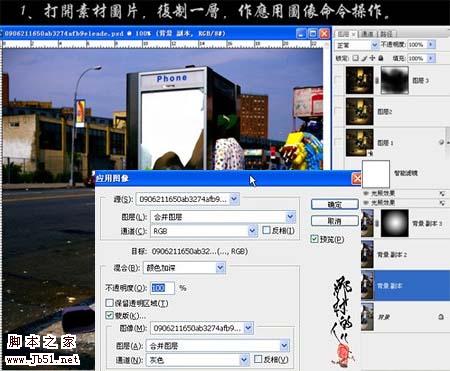Screen dimensions: 450x371
Task: Select the white 智能滤镜 mask thumbnail
Action: pyautogui.click(x=376, y=174)
